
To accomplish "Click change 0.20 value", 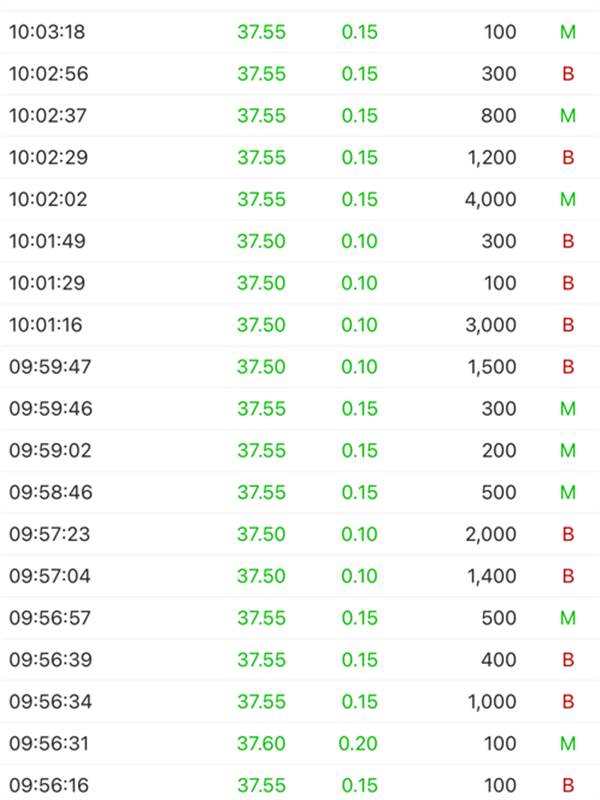I will coord(358,743).
